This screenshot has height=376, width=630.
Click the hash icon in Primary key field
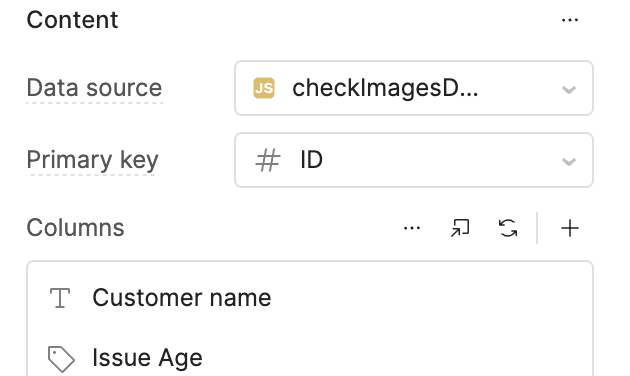[268, 160]
